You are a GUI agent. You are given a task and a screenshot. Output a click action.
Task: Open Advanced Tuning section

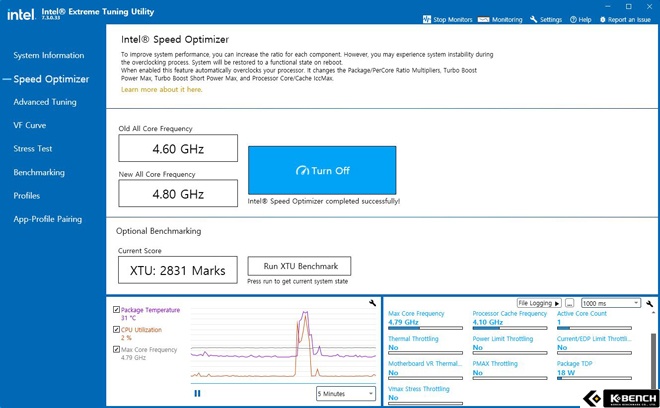point(45,102)
